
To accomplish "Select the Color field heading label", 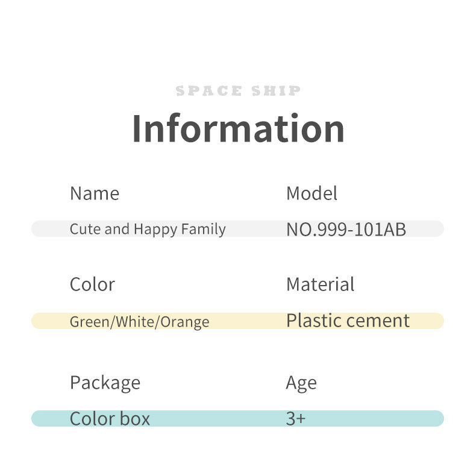I will coord(92,284).
